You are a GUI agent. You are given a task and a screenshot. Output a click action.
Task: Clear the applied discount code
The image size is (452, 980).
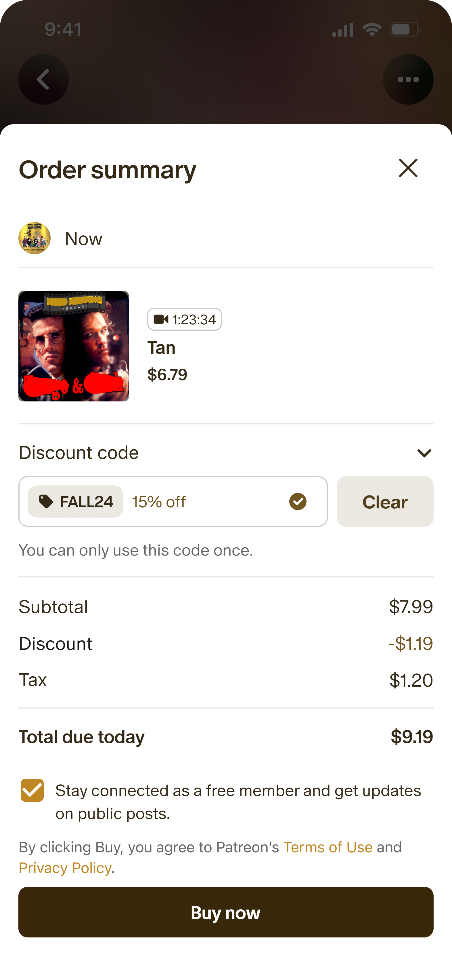(385, 502)
